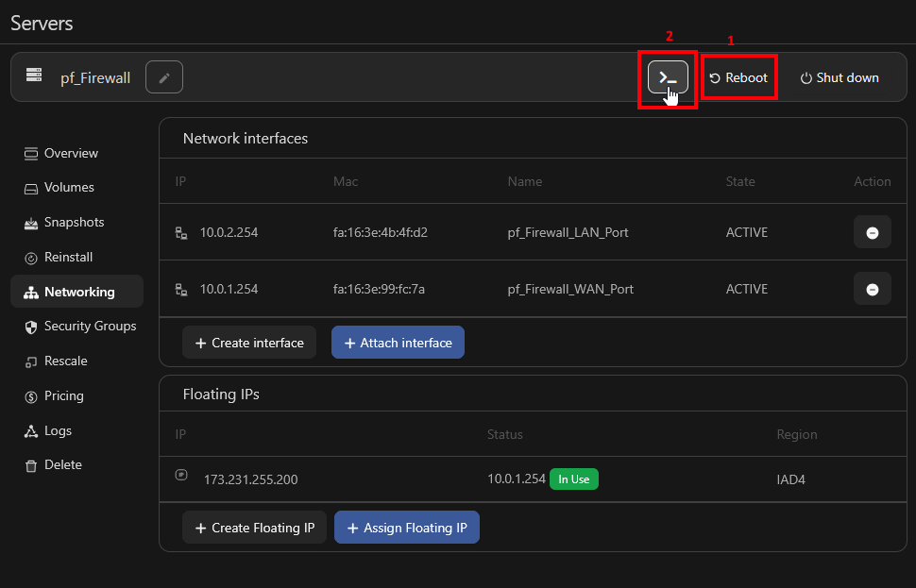Screen dimensions: 916x588
Task: Open the server console terminal icon
Action: (668, 76)
